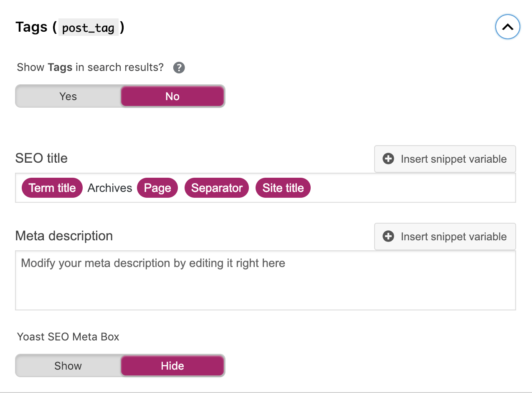The height and width of the screenshot is (393, 532).
Task: Click the help question mark icon
Action: (179, 68)
